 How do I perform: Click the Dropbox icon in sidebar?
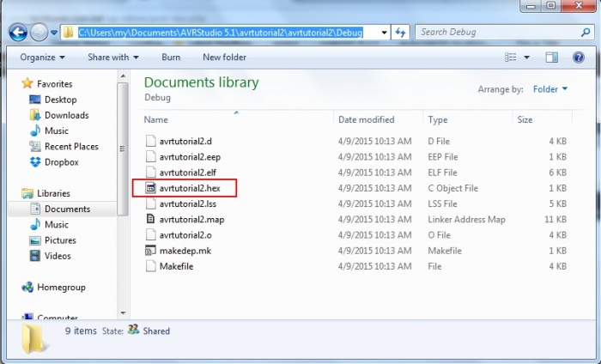point(35,162)
